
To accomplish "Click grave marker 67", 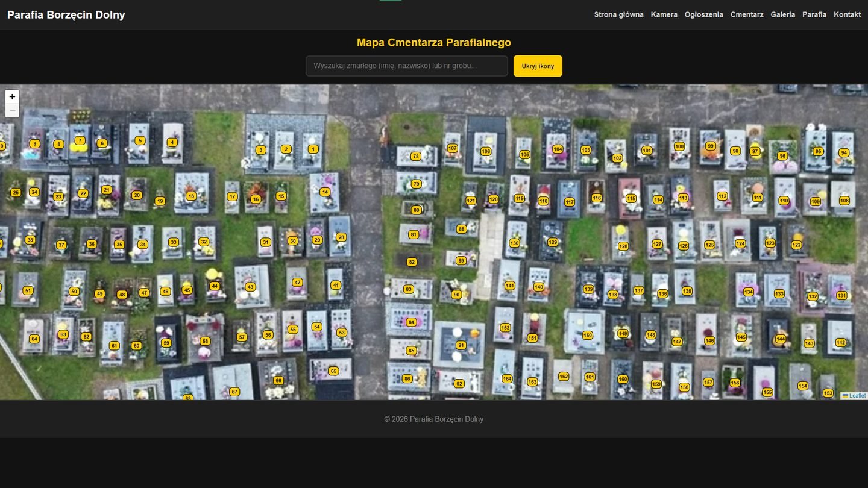I will coord(234,392).
